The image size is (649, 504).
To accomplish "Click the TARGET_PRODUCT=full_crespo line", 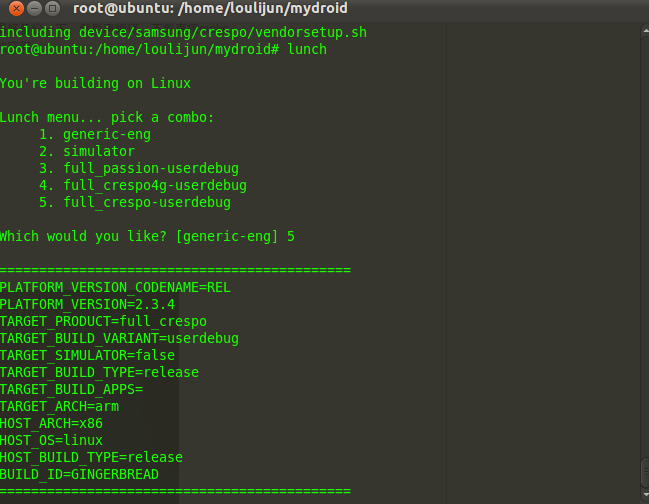I will coord(103,321).
